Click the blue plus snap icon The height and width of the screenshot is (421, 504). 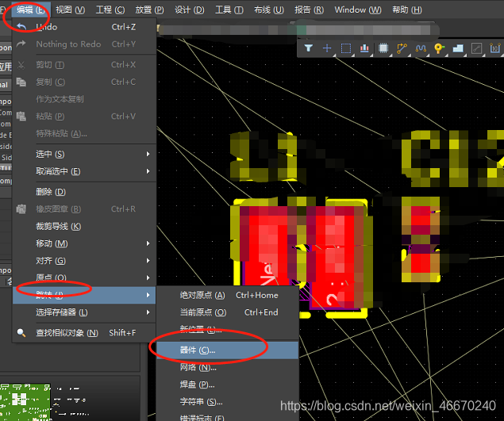(327, 48)
